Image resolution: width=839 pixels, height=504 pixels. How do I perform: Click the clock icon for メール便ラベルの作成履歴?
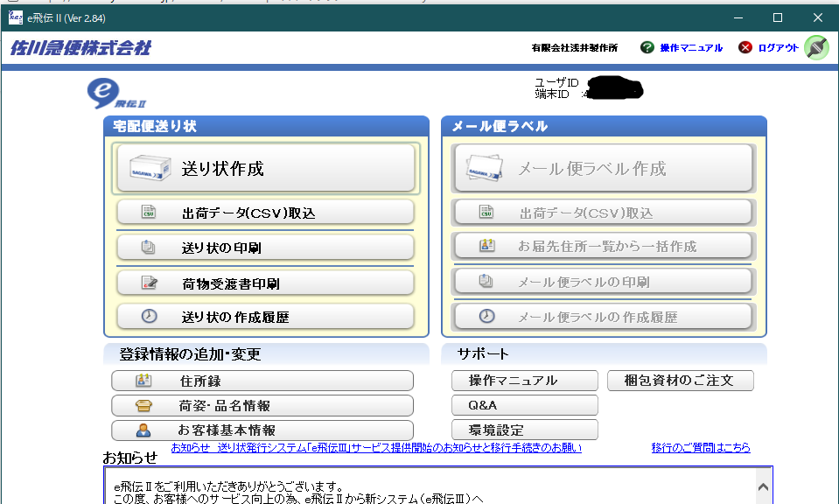487,316
